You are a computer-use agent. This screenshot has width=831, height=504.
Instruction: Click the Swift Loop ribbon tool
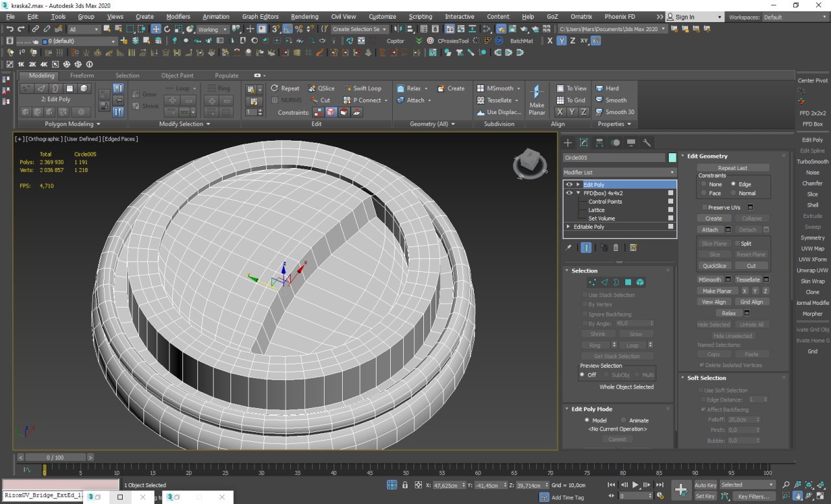click(362, 88)
